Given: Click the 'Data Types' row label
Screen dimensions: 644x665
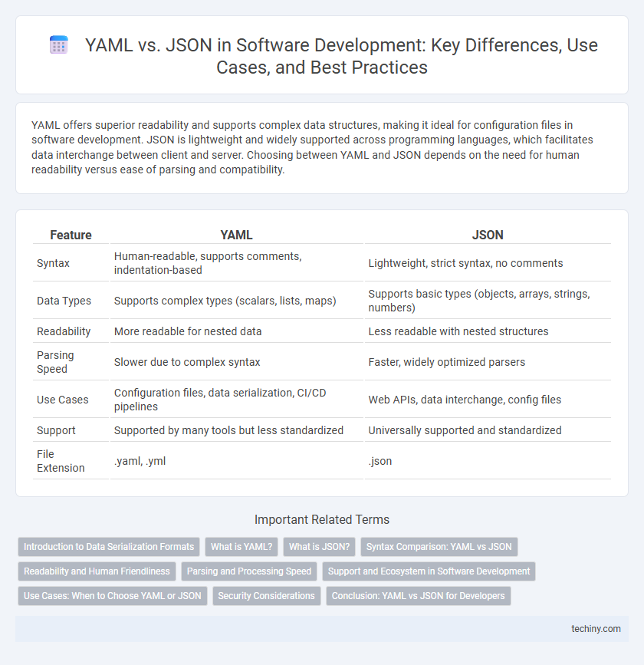Looking at the screenshot, I should coord(64,301).
